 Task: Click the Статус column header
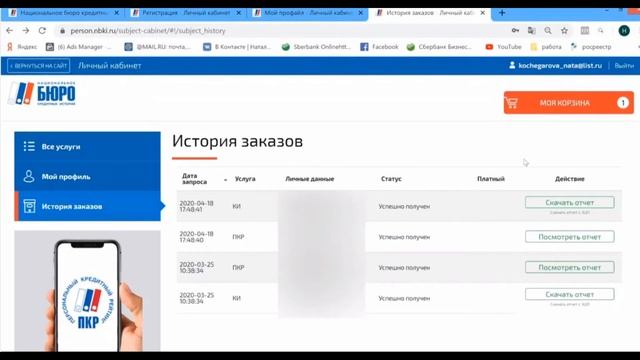tap(391, 179)
